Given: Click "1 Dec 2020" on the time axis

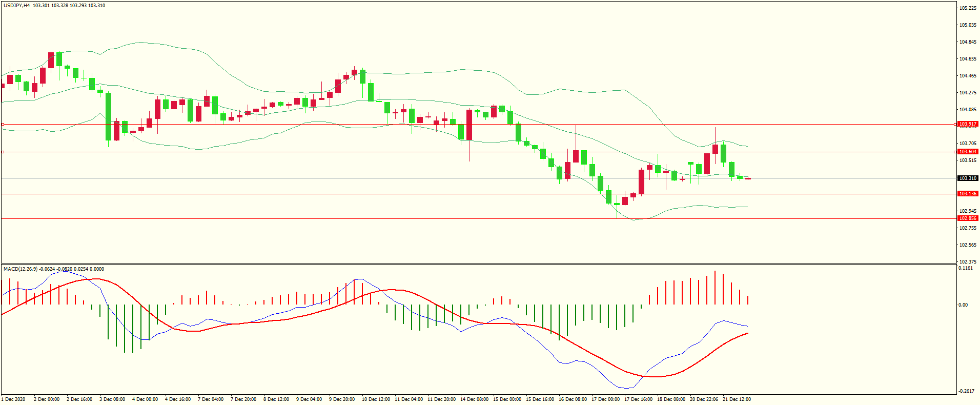Looking at the screenshot, I should click(x=13, y=399).
